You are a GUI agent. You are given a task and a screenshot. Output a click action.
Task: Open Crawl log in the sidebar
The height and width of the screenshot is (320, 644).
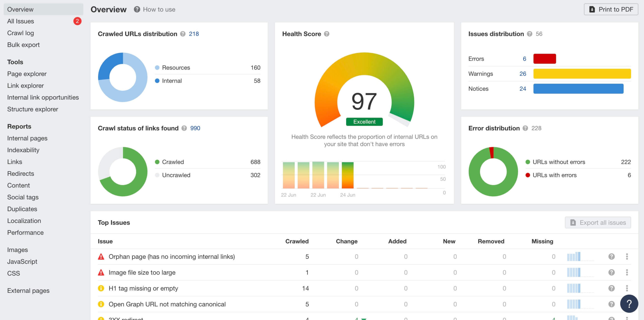(x=21, y=33)
